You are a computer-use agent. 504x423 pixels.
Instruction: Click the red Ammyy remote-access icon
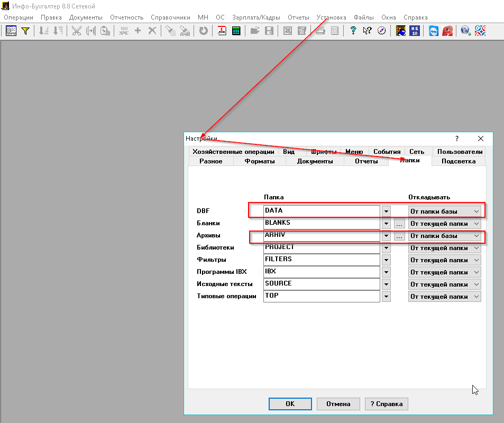447,31
